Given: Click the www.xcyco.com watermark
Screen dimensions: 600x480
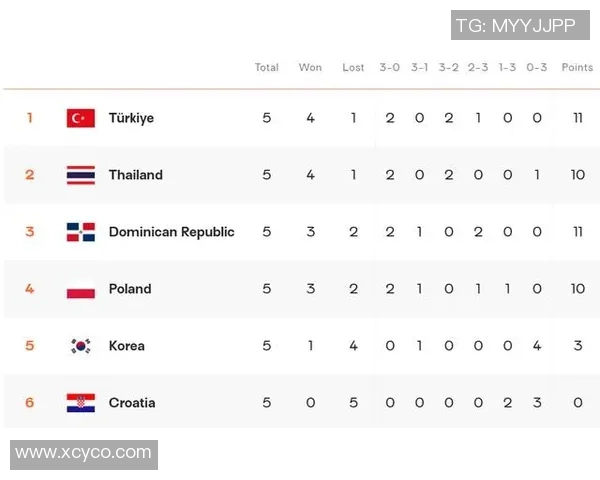Looking at the screenshot, I should pyautogui.click(x=84, y=454).
